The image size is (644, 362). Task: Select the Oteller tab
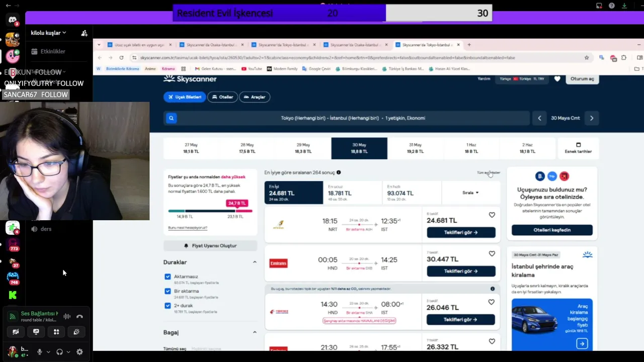(x=222, y=97)
